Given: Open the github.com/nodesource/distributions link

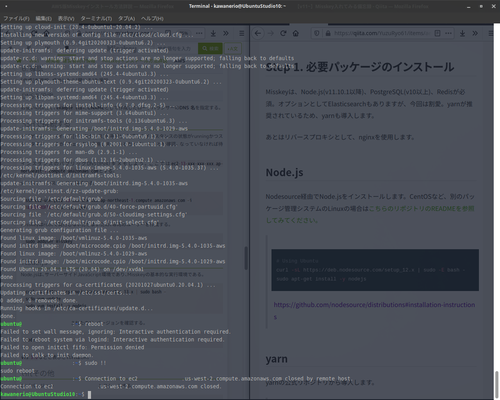Looking at the screenshot, I should pyautogui.click(x=374, y=310).
